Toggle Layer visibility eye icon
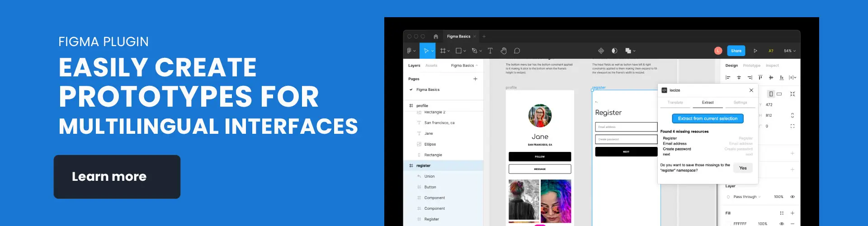Viewport: 868px width, 226px height. [x=793, y=197]
